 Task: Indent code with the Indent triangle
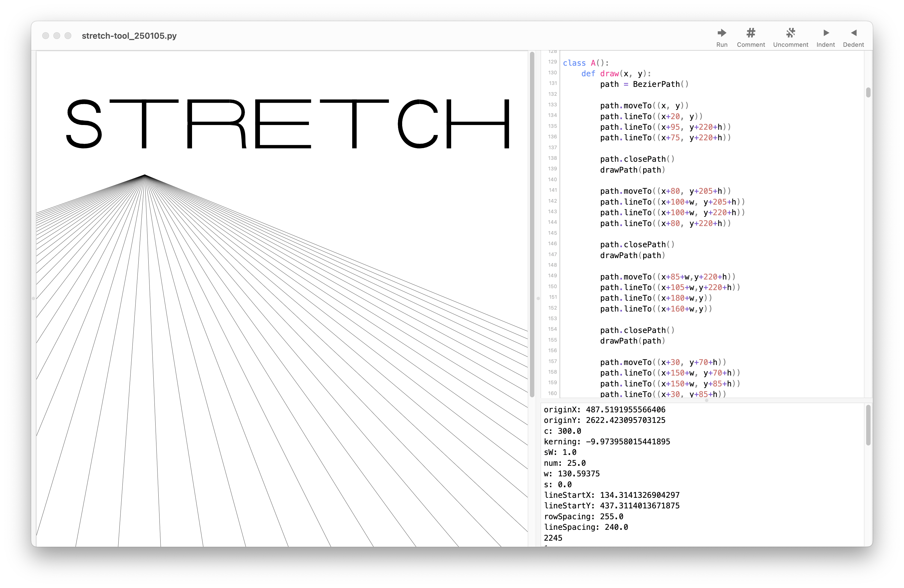[x=826, y=33]
